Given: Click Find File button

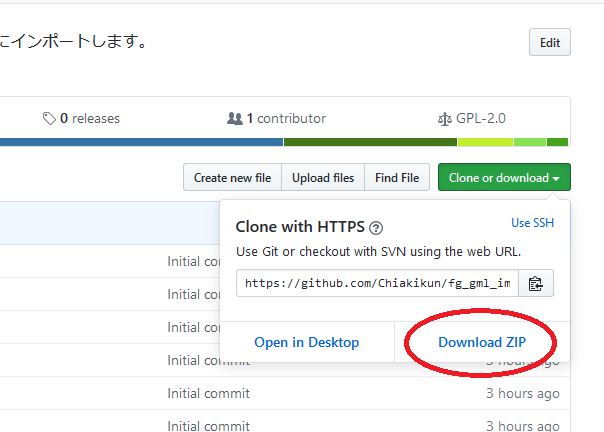Looking at the screenshot, I should (397, 177).
